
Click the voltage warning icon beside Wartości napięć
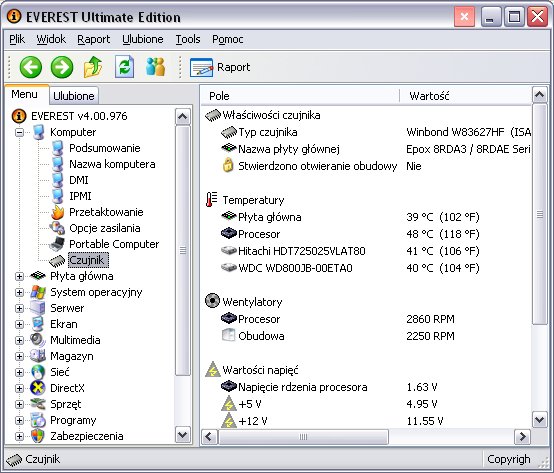click(212, 370)
